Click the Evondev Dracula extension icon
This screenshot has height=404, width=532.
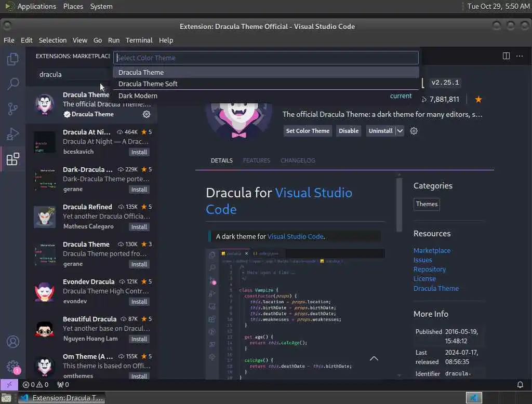pos(45,292)
